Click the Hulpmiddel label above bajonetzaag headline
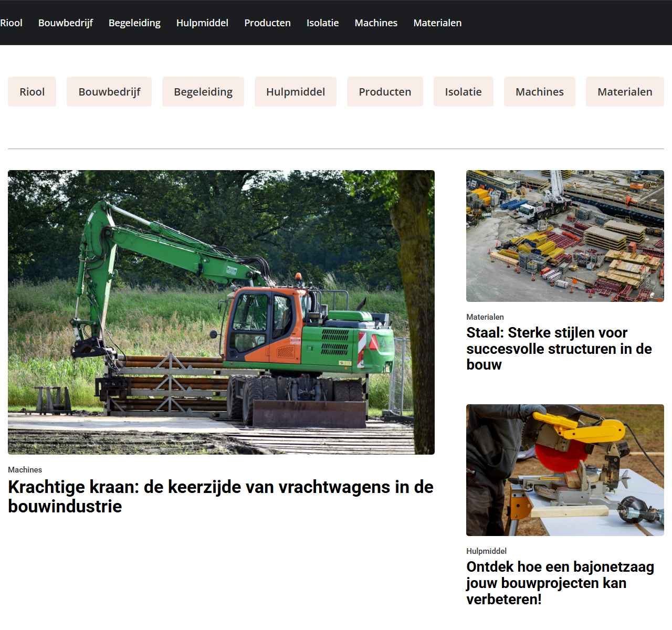The image size is (672, 630). (486, 551)
